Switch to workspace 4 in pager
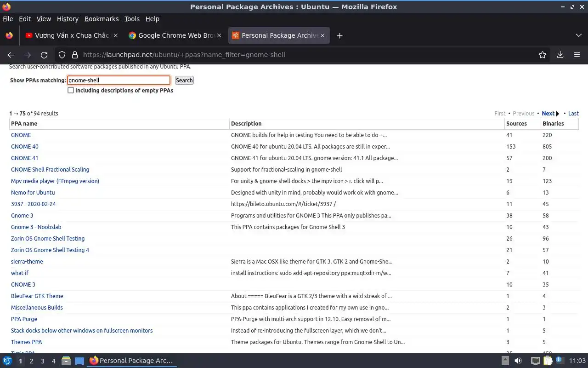 tap(53, 361)
